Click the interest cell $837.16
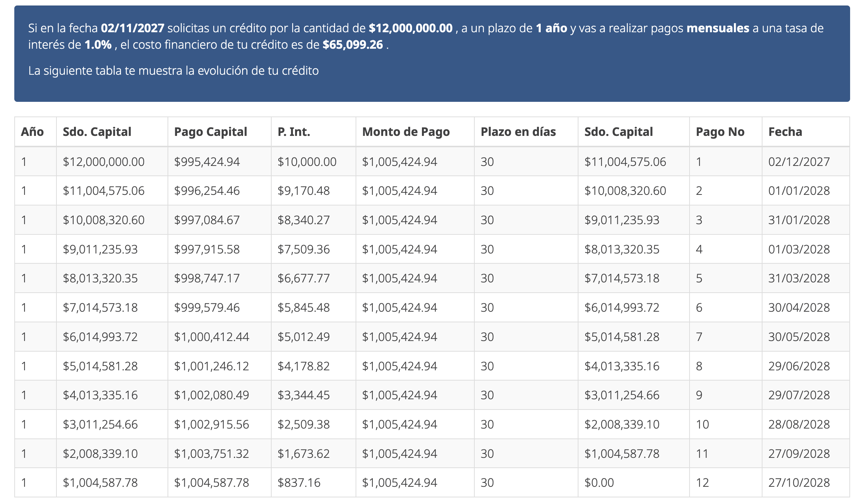The height and width of the screenshot is (504, 860). (x=313, y=482)
